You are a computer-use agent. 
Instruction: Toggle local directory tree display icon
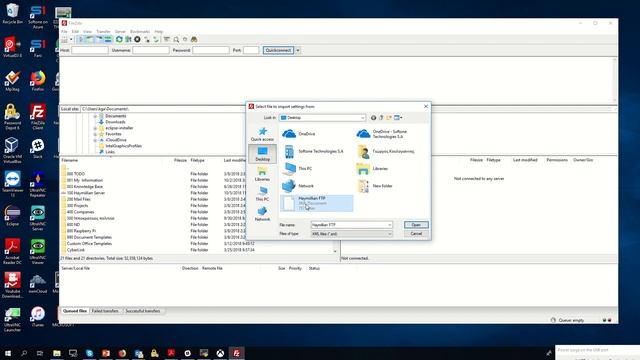coord(90,40)
